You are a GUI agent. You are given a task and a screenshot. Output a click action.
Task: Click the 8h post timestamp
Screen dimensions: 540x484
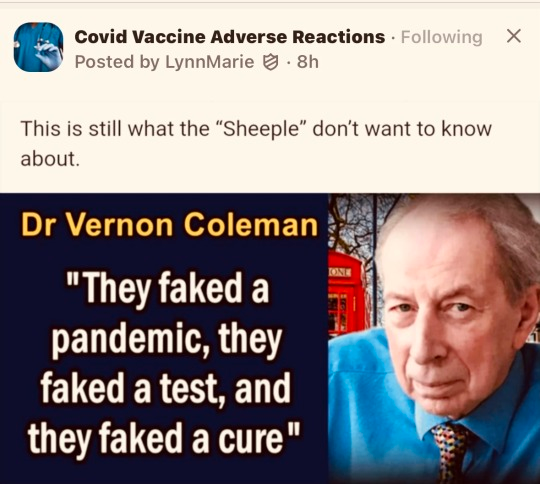coord(308,62)
